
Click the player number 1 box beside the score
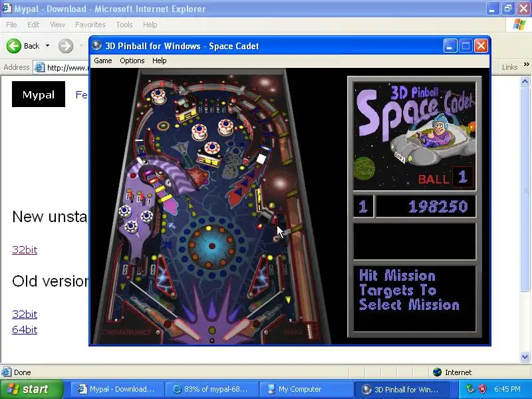(362, 206)
